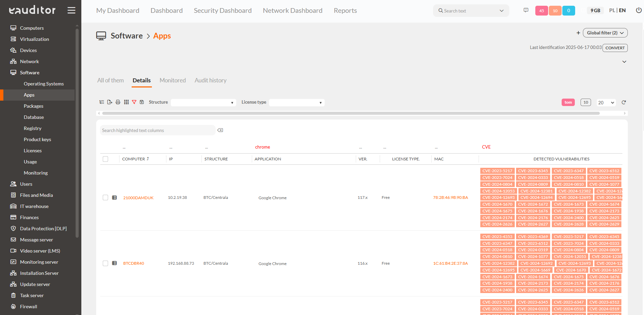Open the column grid layout icon
The image size is (644, 315).
126,102
